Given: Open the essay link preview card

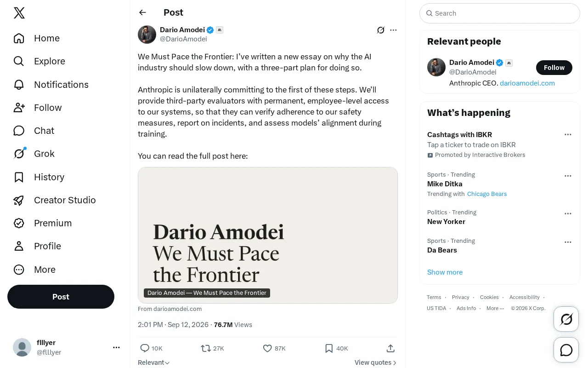Looking at the screenshot, I should click(x=268, y=235).
